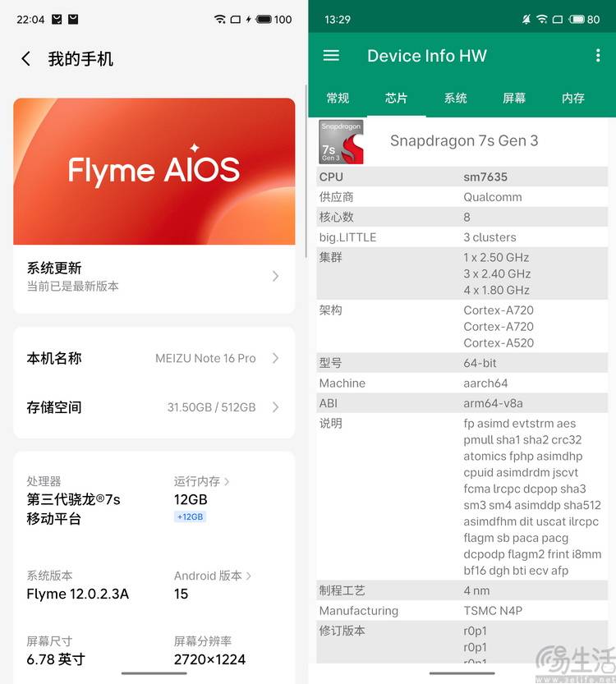Tap the battery icon showing 100
The width and height of the screenshot is (616, 684).
(x=264, y=19)
